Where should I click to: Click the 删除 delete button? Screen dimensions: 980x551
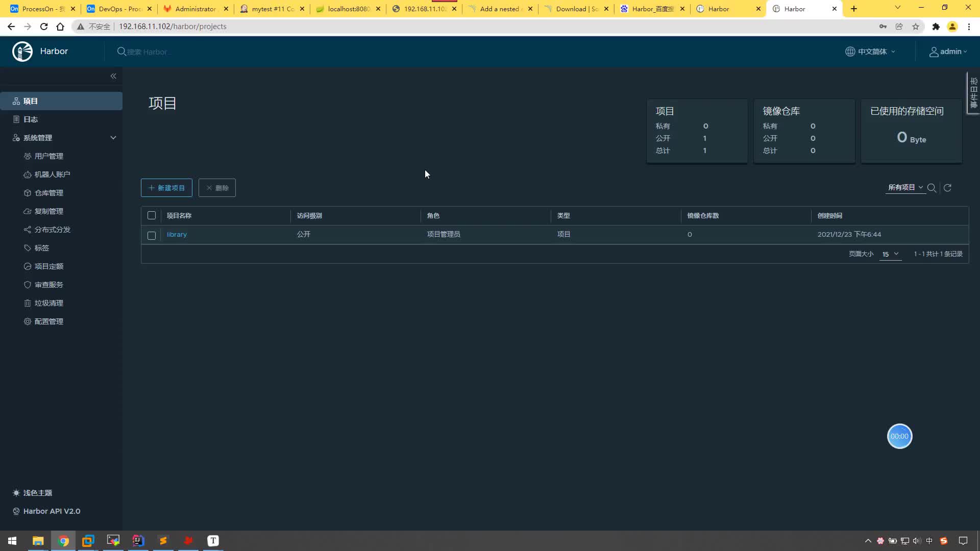(217, 188)
